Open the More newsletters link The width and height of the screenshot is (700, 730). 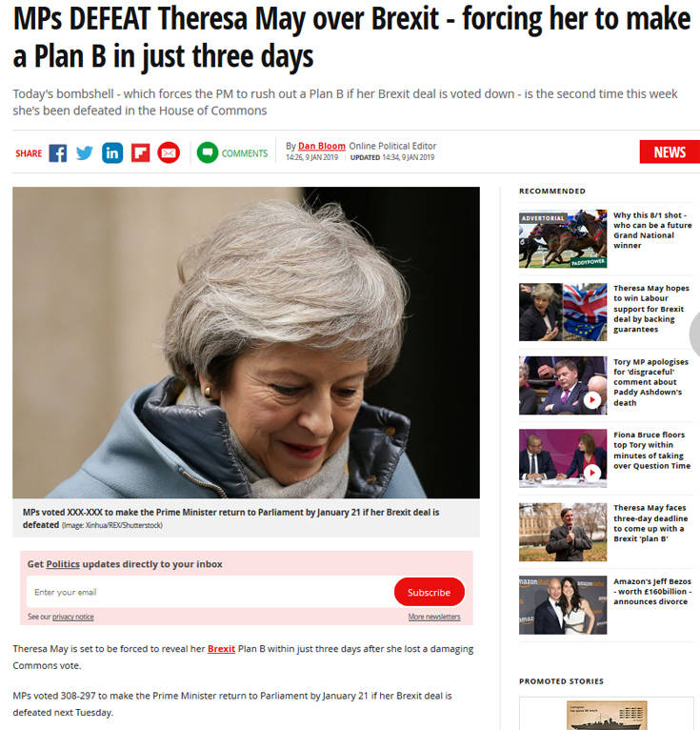coord(434,617)
